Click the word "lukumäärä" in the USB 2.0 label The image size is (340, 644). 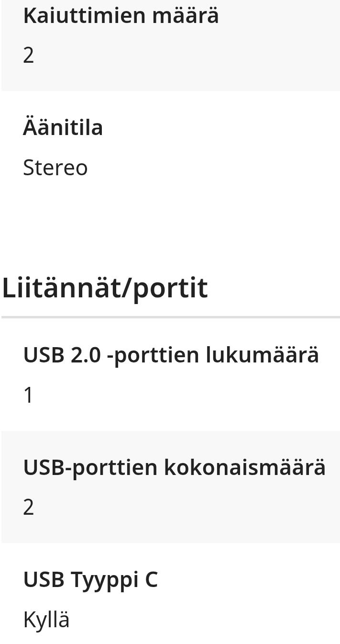click(x=262, y=355)
